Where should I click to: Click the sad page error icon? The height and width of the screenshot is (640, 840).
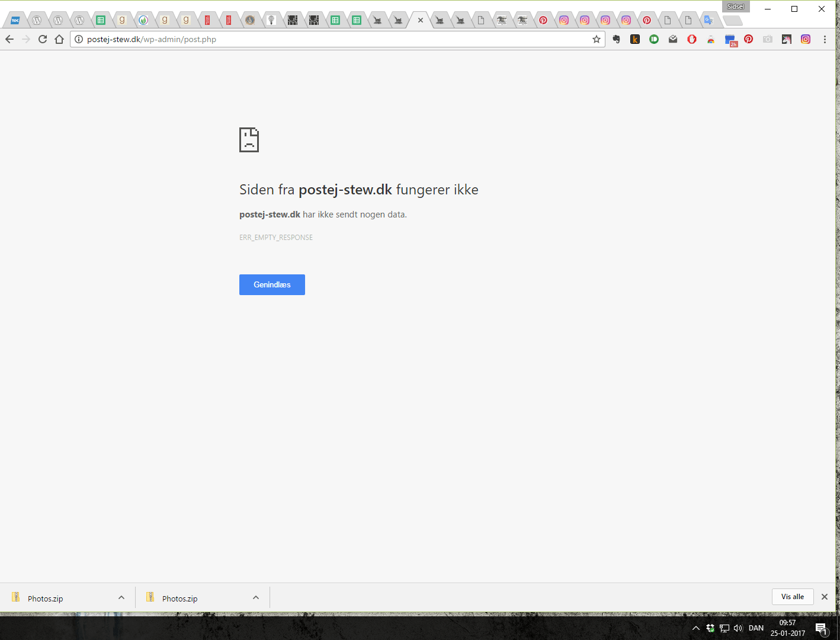tap(249, 140)
